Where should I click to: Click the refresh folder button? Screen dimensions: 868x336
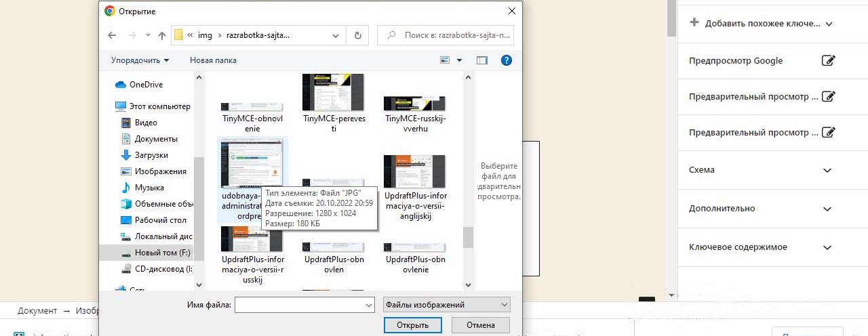[x=357, y=35]
